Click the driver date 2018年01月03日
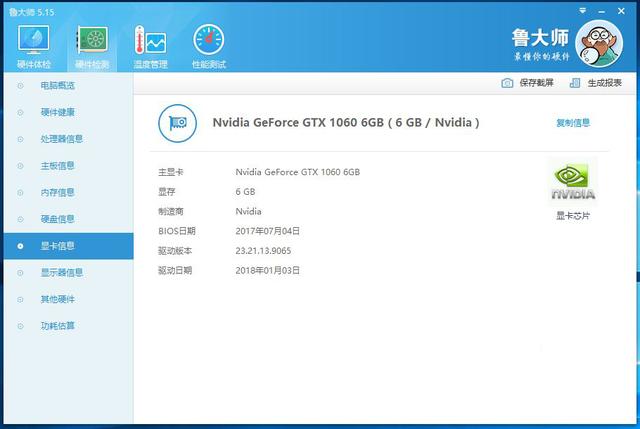 tap(268, 270)
